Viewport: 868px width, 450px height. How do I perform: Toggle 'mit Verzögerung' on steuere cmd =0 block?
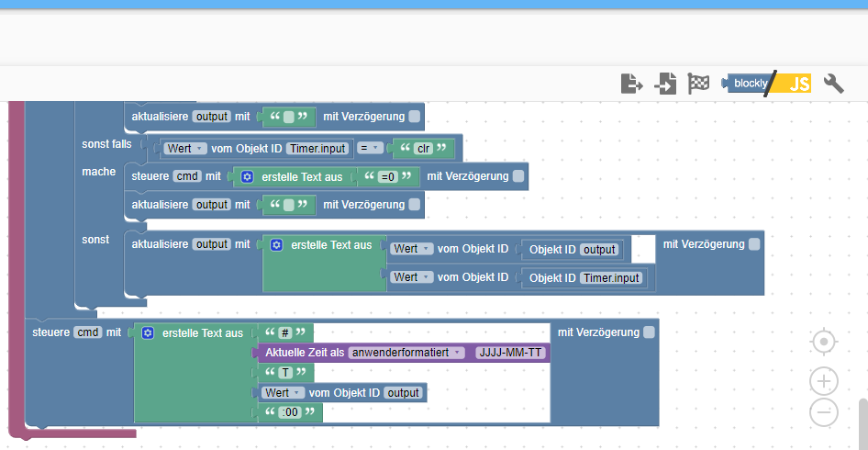[x=518, y=176]
